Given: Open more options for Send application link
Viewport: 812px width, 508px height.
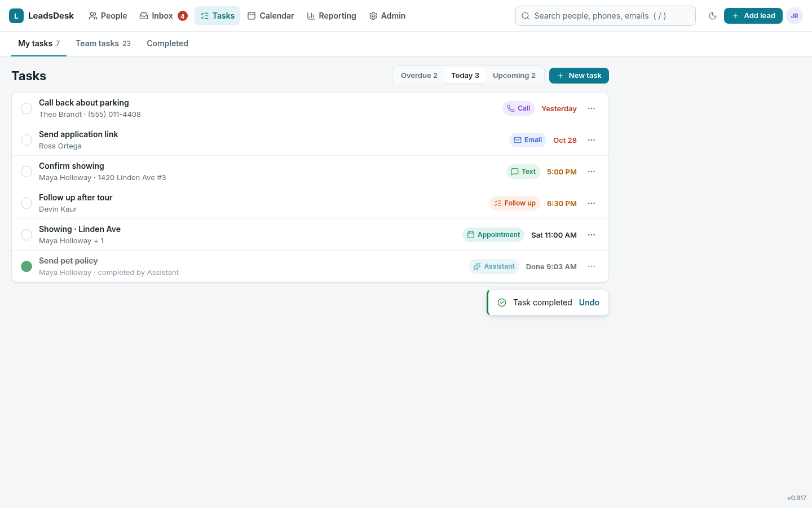Looking at the screenshot, I should (592, 140).
